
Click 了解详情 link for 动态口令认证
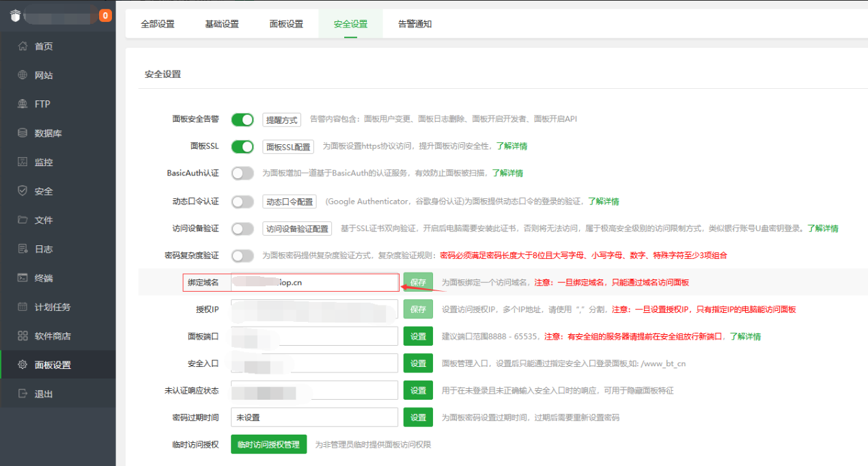click(x=604, y=202)
